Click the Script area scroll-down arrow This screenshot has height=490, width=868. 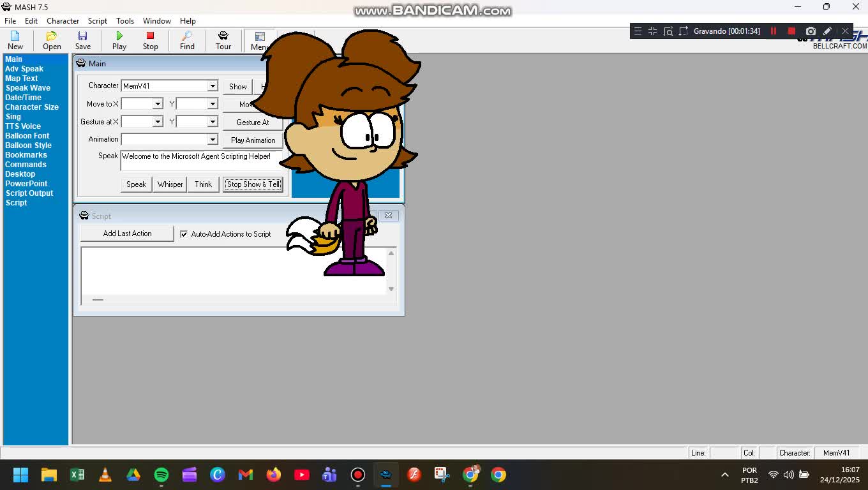point(391,289)
